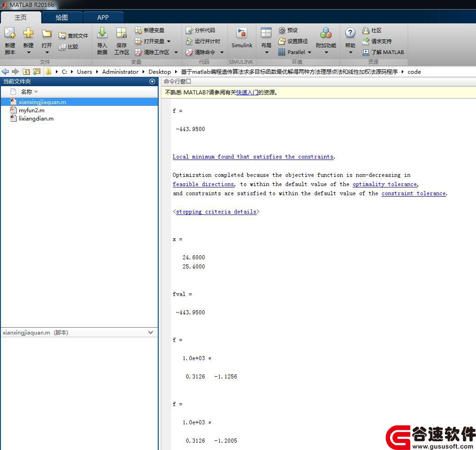Open the Getting Started (快速入门) link
Screen dimensions: 476x450
point(247,93)
